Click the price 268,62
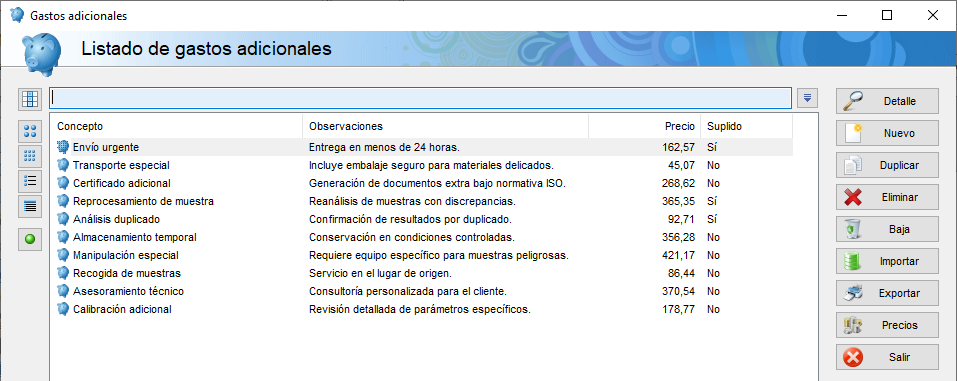The height and width of the screenshot is (381, 957). coord(678,183)
